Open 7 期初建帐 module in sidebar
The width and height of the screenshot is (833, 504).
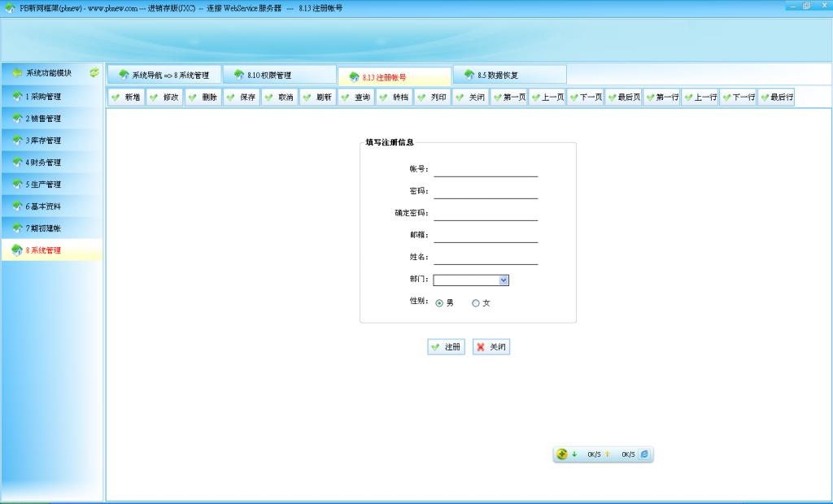pyautogui.click(x=51, y=228)
